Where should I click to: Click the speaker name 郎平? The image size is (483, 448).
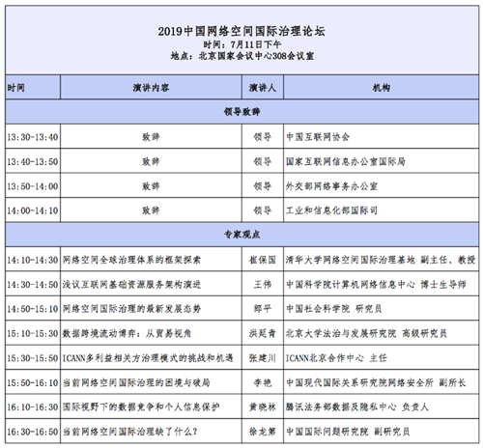click(x=263, y=309)
